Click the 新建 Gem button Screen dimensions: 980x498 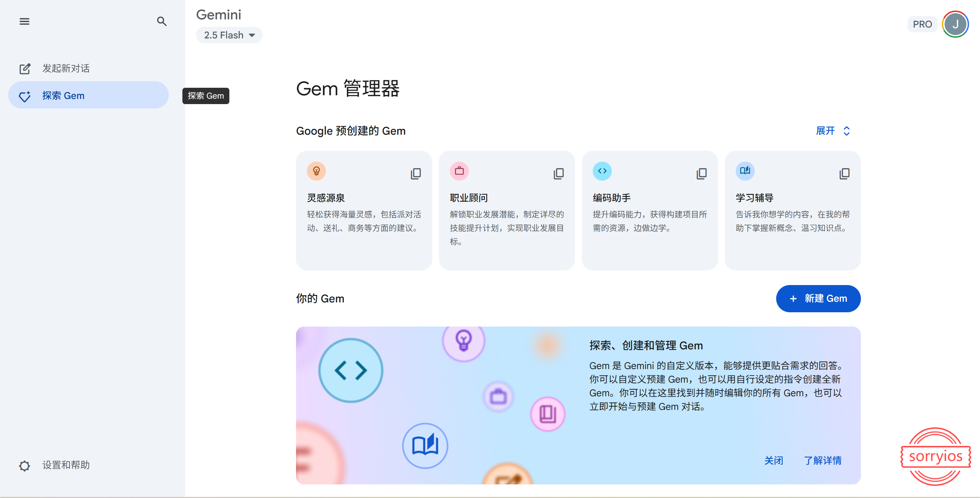point(818,299)
